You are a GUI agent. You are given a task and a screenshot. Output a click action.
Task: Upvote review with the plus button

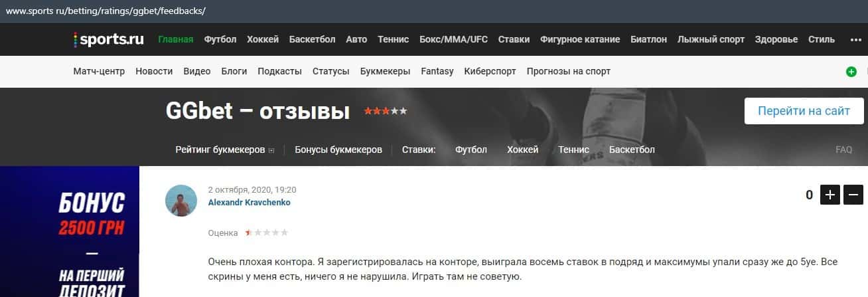pos(830,195)
